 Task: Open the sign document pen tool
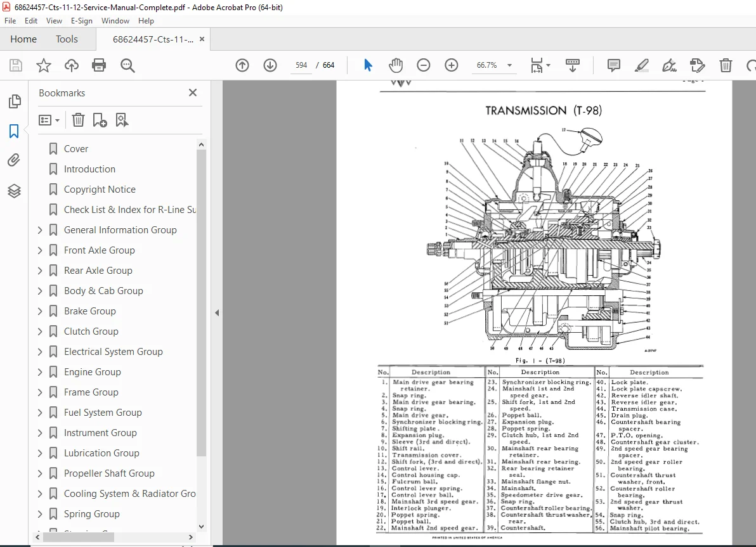point(669,65)
